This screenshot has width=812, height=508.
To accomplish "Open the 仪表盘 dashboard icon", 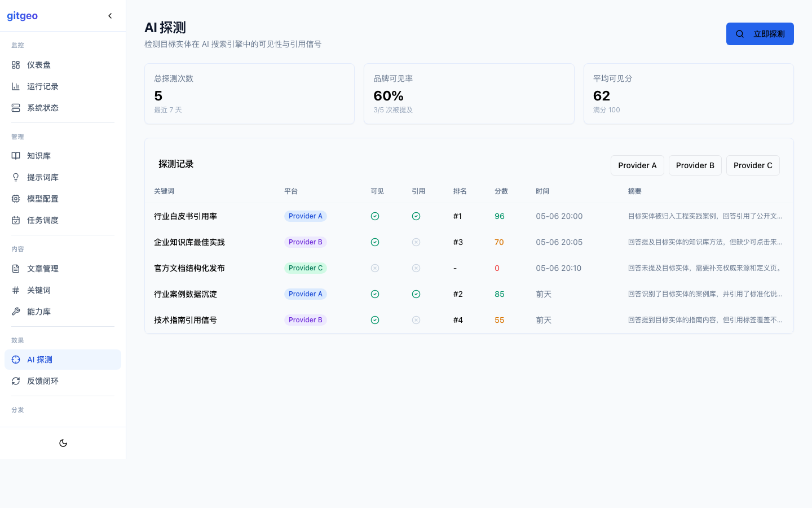I will click(x=16, y=65).
